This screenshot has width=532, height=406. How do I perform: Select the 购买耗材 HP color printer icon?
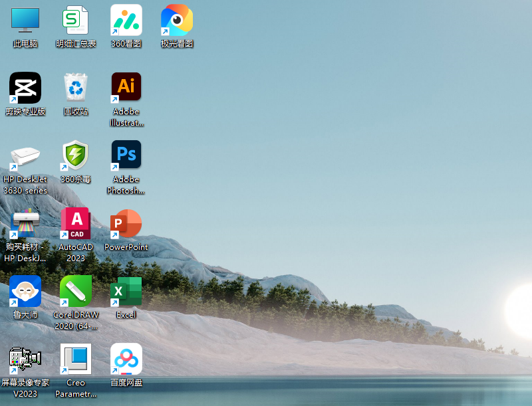(25, 223)
